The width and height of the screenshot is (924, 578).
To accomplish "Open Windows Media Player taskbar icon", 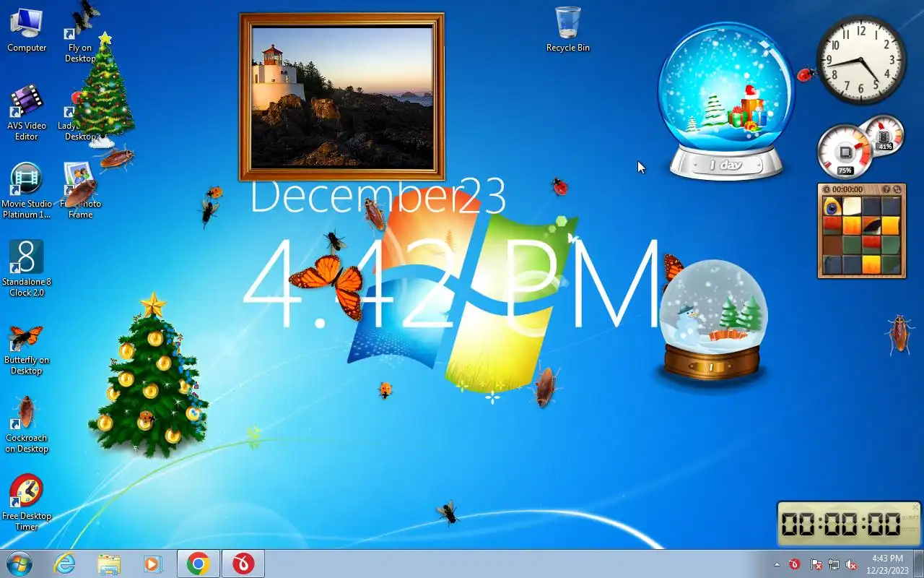I will [x=152, y=564].
